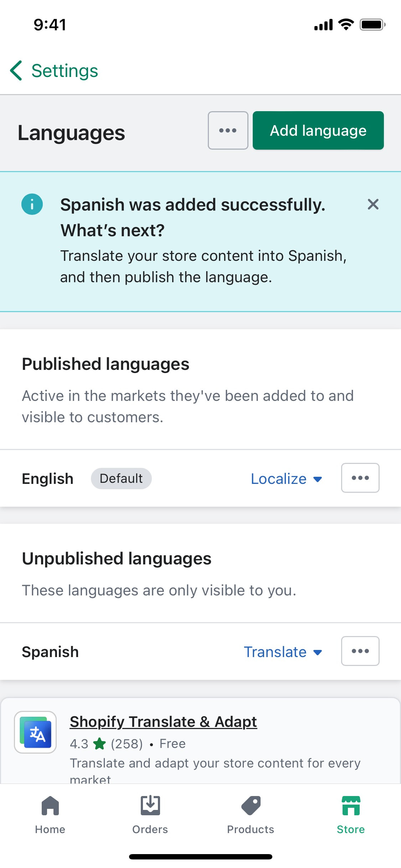Open Shopify Translate & Adapt link

pyautogui.click(x=163, y=722)
